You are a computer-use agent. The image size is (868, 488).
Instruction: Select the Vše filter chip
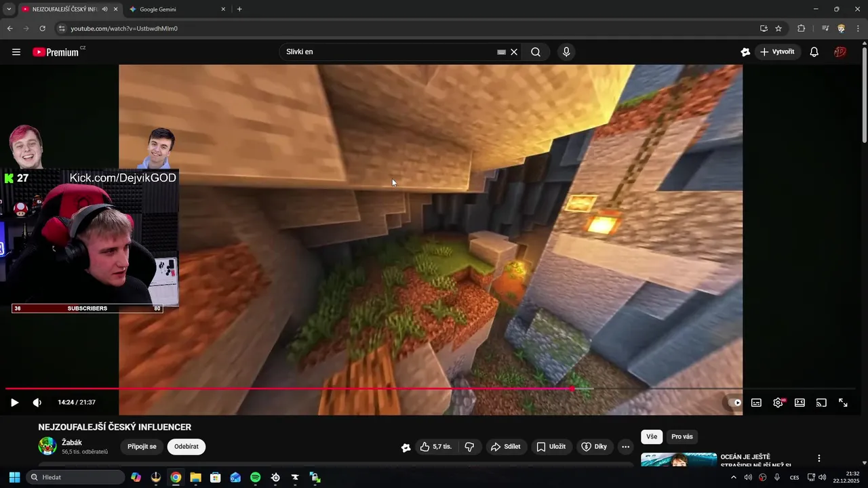[x=652, y=437]
